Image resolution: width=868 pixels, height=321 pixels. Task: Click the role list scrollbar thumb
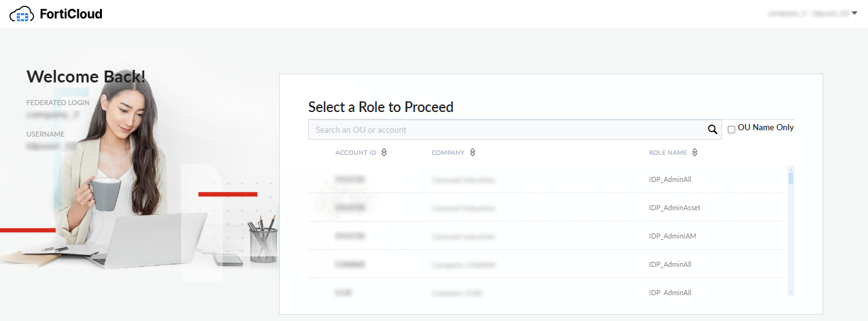791,177
